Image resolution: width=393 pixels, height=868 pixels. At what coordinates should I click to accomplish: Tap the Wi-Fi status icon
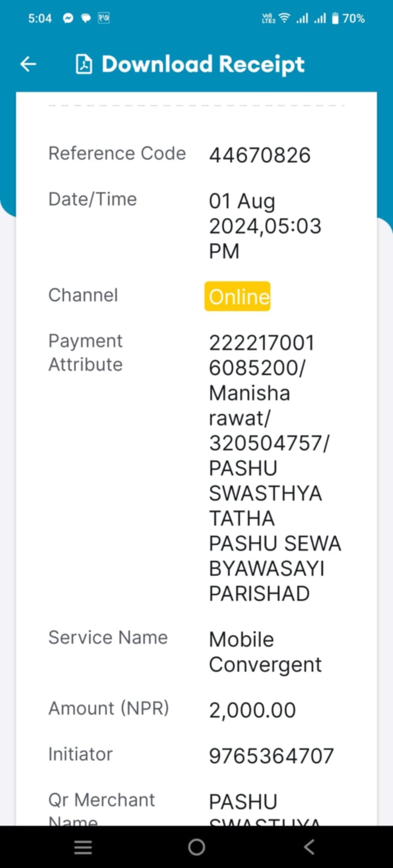coord(285,18)
